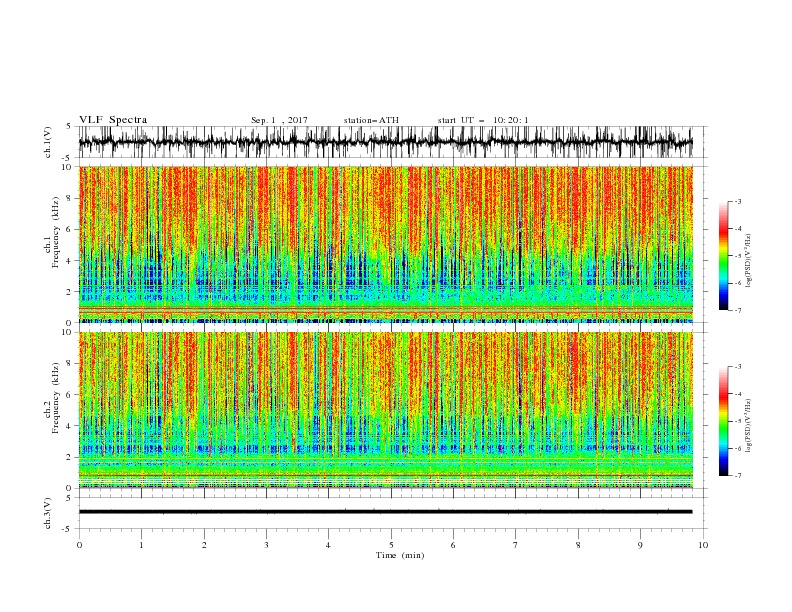Screen dimensions: 792x612
Task: Click the "Time (min)" axis title
Action: 400,555
